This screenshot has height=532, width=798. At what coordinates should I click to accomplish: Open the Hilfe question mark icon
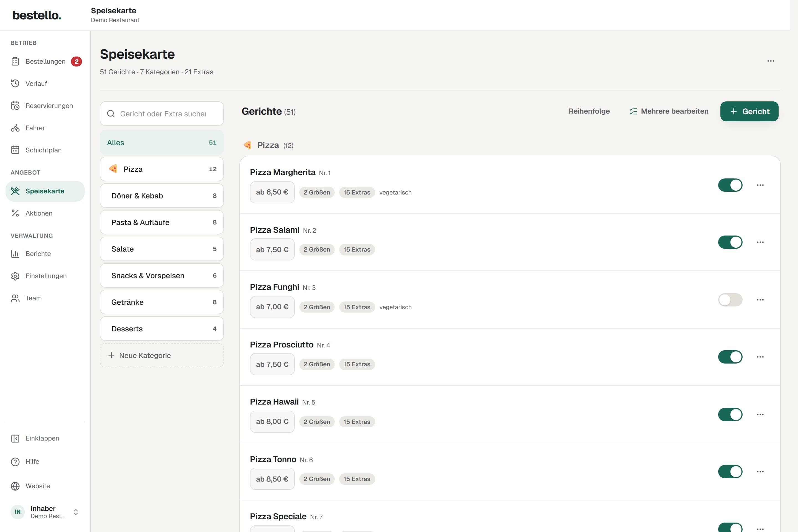[x=15, y=462]
